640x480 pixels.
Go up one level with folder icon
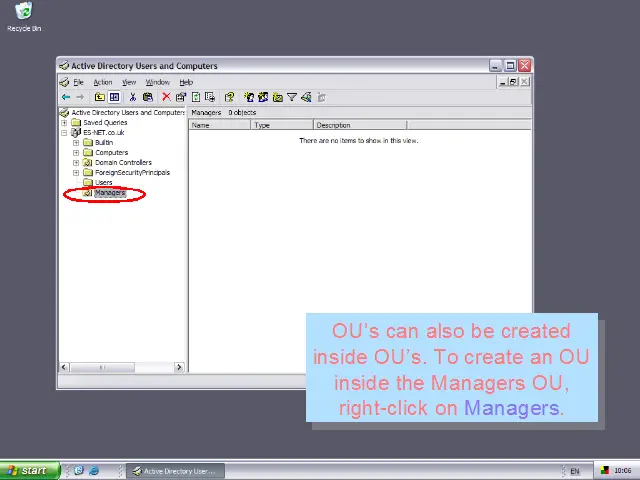100,97
